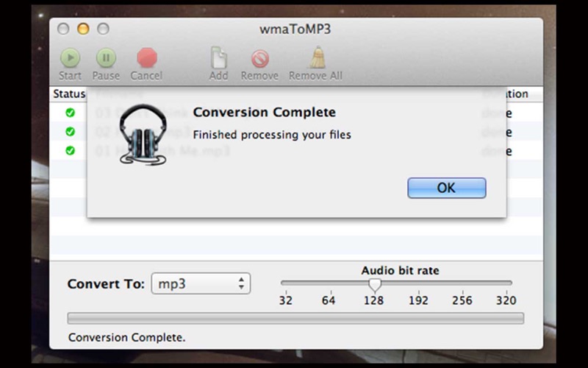Click the yellow minimize window button
The height and width of the screenshot is (368, 588).
pyautogui.click(x=83, y=29)
